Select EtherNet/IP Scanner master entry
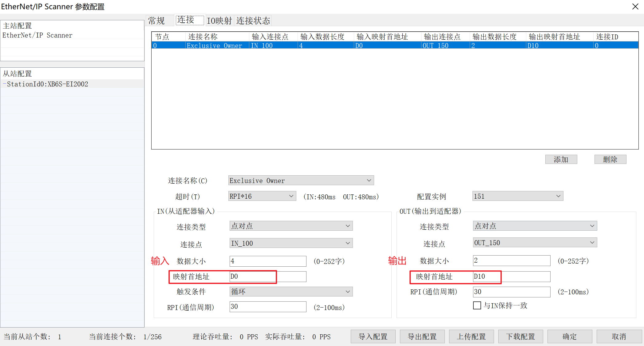Viewport: 644px width, 346px height. coord(72,35)
